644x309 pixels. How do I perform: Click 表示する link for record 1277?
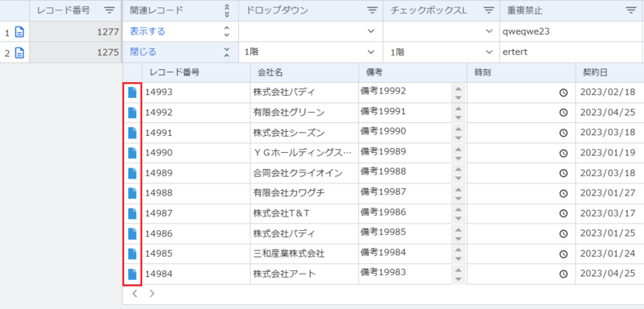point(147,31)
